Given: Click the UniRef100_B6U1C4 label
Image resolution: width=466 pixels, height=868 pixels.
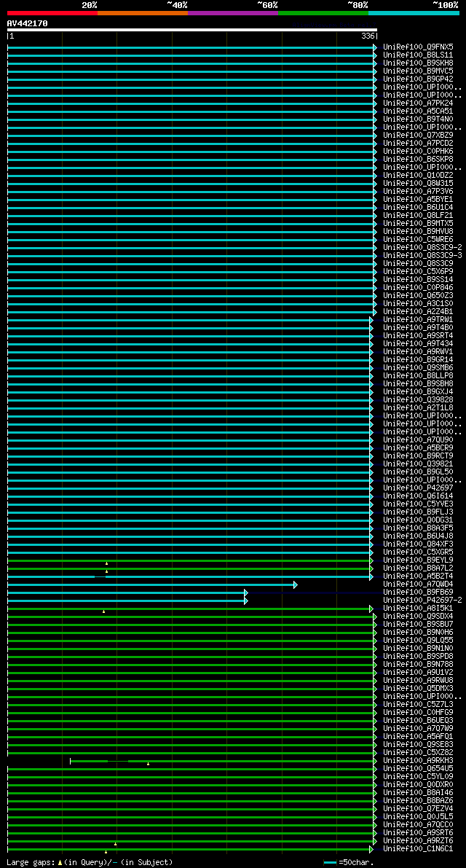Looking at the screenshot, I should (x=418, y=208).
